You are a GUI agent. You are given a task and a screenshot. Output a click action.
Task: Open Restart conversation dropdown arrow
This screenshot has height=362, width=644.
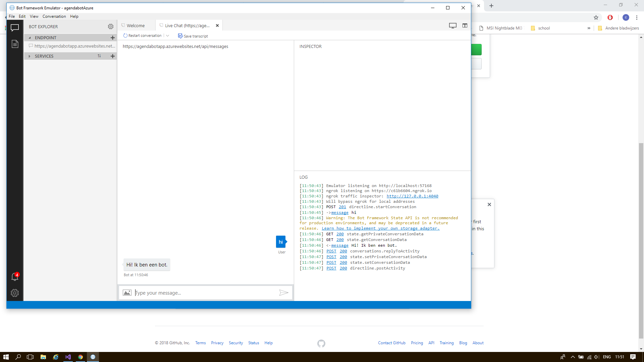tap(167, 36)
